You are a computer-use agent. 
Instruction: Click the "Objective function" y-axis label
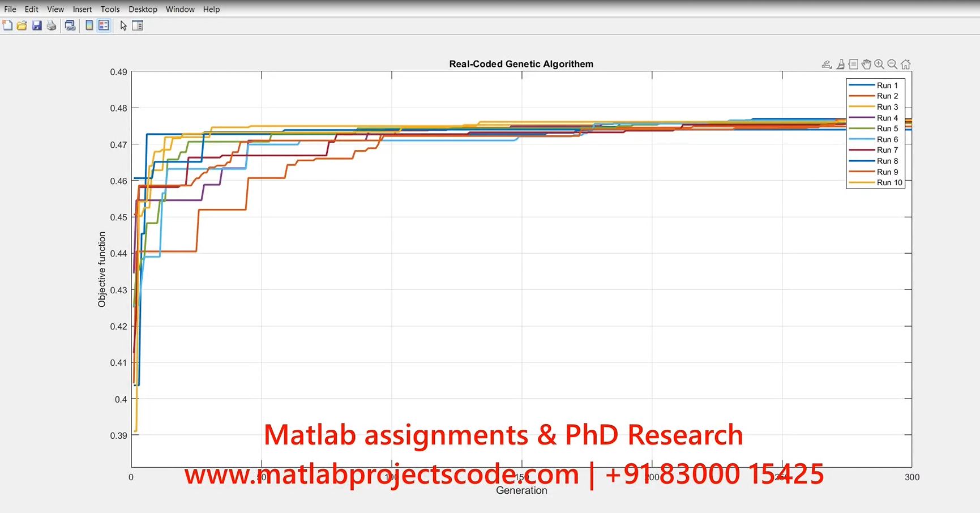[102, 270]
